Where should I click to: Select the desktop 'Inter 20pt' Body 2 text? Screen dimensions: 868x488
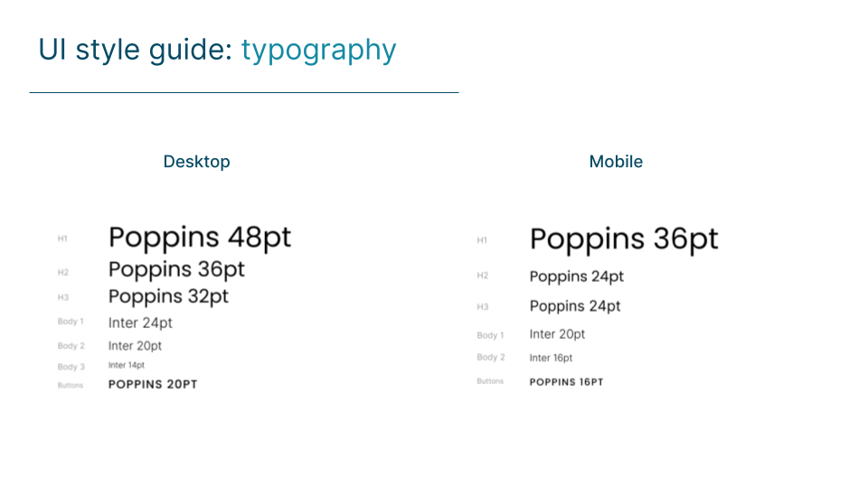(135, 346)
